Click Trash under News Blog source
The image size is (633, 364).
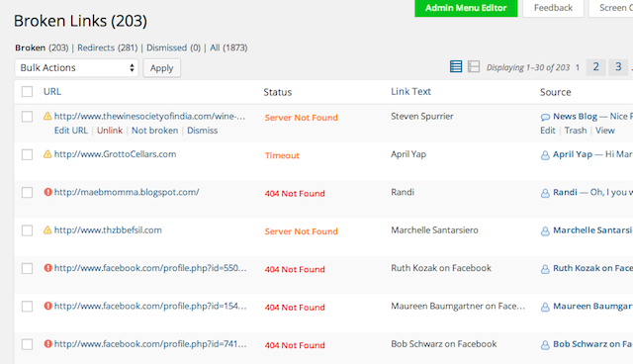[576, 131]
